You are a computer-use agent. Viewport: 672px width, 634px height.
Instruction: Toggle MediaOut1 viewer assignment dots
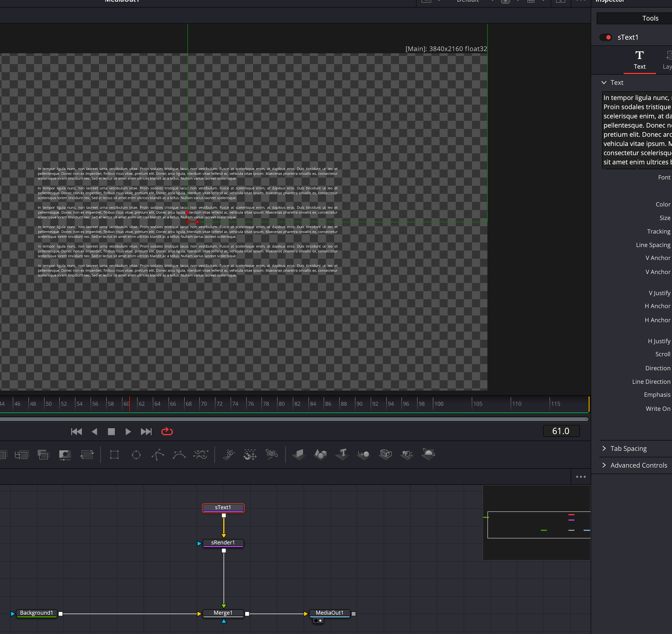point(318,621)
